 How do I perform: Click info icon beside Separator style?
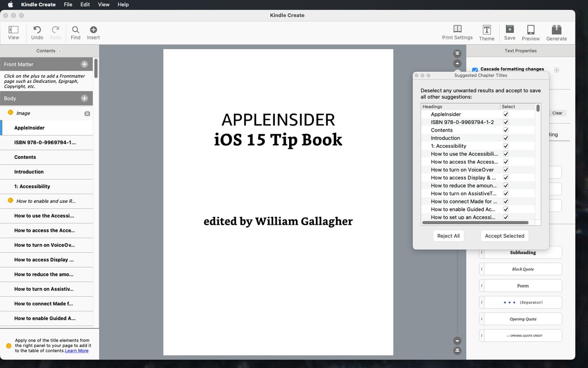[x=482, y=302]
